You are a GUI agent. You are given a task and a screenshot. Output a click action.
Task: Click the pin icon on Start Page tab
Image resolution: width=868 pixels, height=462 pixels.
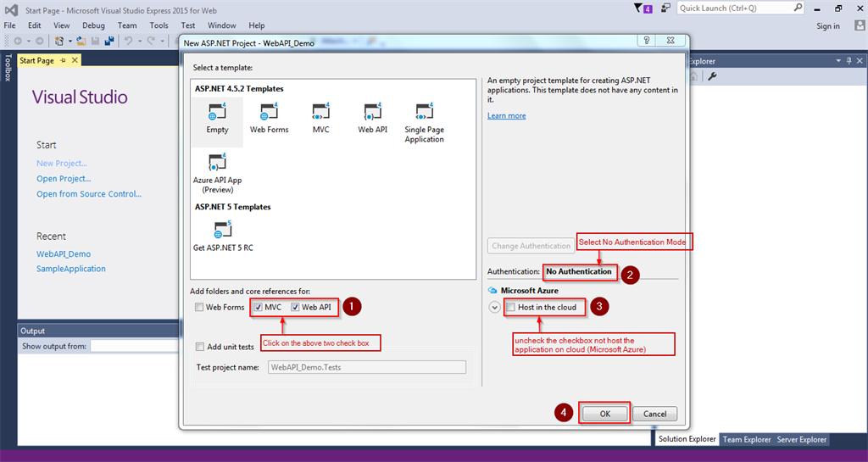tap(63, 60)
